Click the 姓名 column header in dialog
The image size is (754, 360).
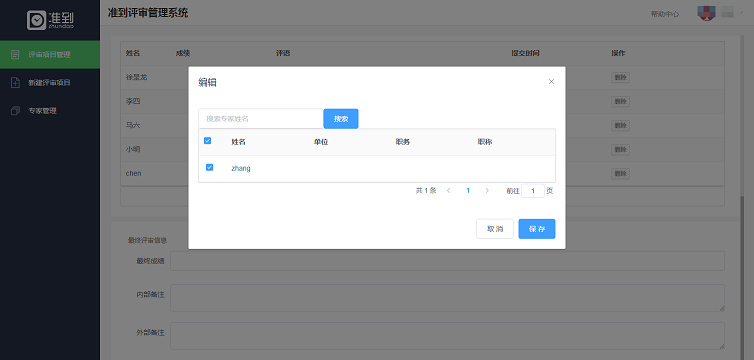(x=239, y=142)
